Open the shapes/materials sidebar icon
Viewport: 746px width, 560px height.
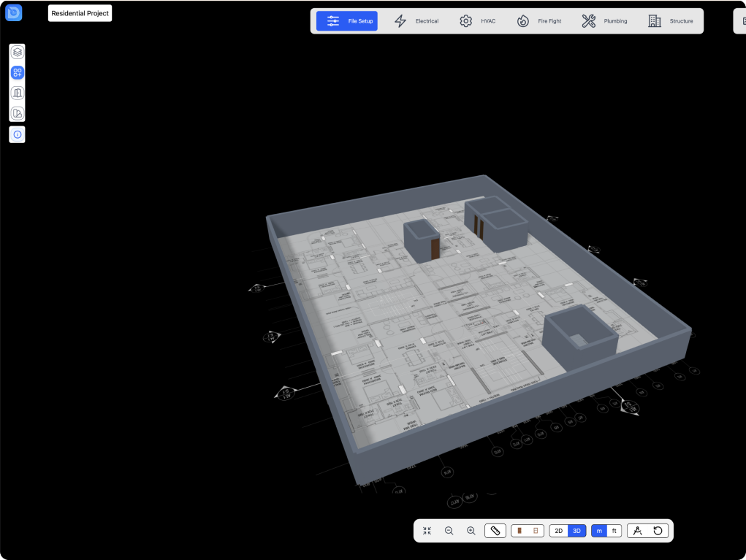click(x=18, y=114)
